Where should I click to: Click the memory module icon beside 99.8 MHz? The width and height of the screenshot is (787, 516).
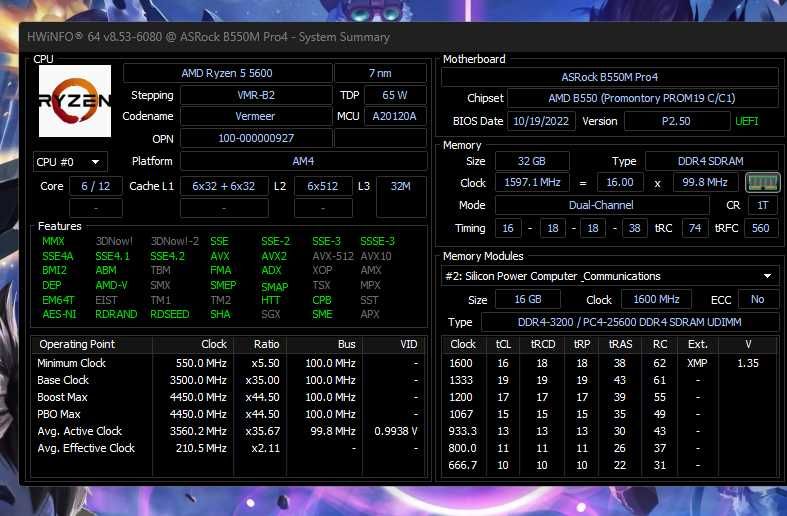[762, 183]
